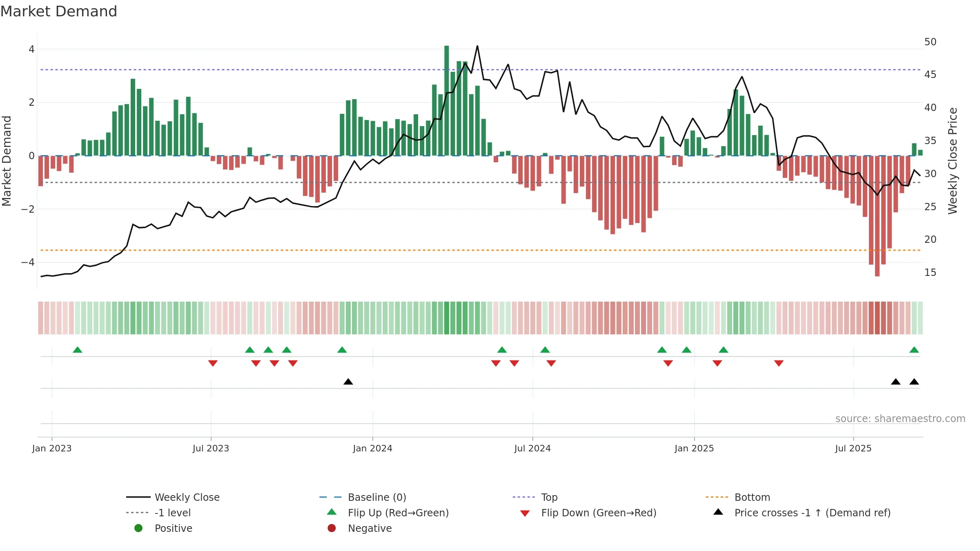Screen dimensions: 980x551
Task: Click the '50' right-axis price tick
Action: (x=931, y=42)
